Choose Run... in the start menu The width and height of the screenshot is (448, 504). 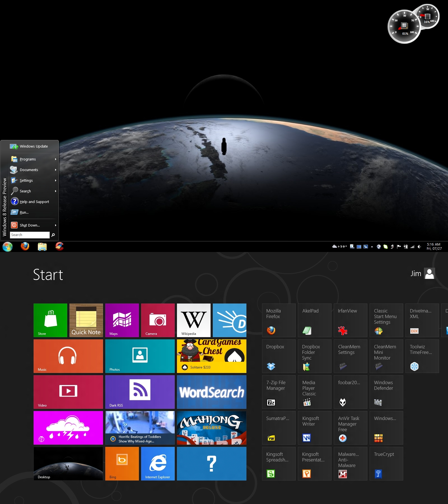coord(34,212)
